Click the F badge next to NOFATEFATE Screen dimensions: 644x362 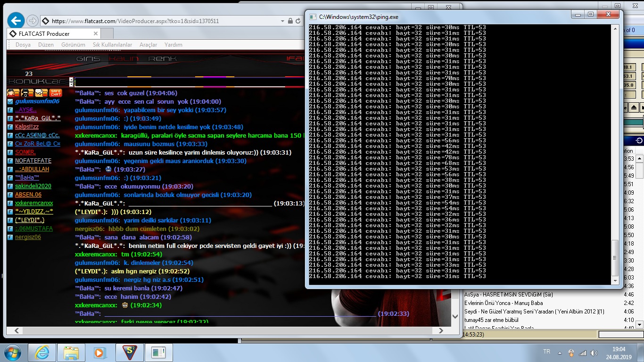[10, 161]
